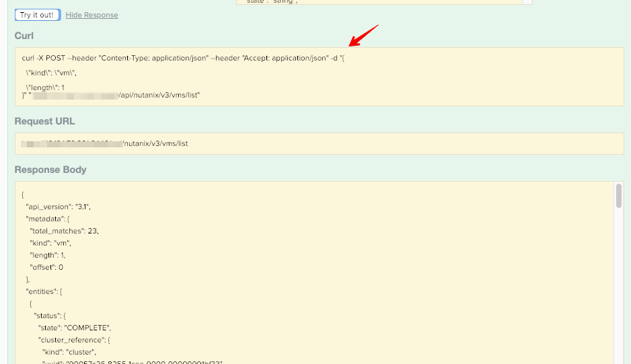Click the "cluster_reference": { line
The width and height of the screenshot is (631, 364).
click(x=74, y=340)
